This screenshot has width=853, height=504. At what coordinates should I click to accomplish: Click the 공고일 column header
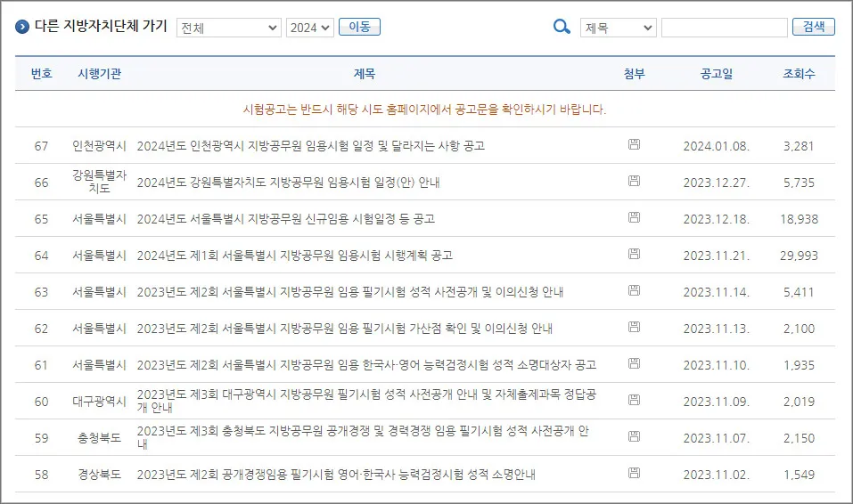pyautogui.click(x=717, y=73)
